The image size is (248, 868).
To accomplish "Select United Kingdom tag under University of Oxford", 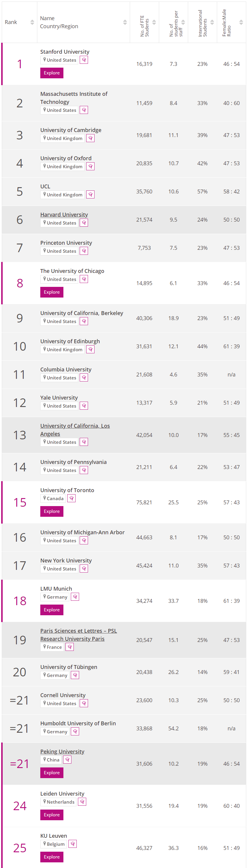I will [x=63, y=166].
